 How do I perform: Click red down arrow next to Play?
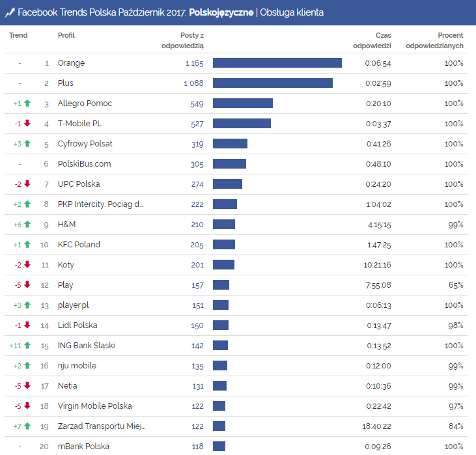click(x=27, y=285)
